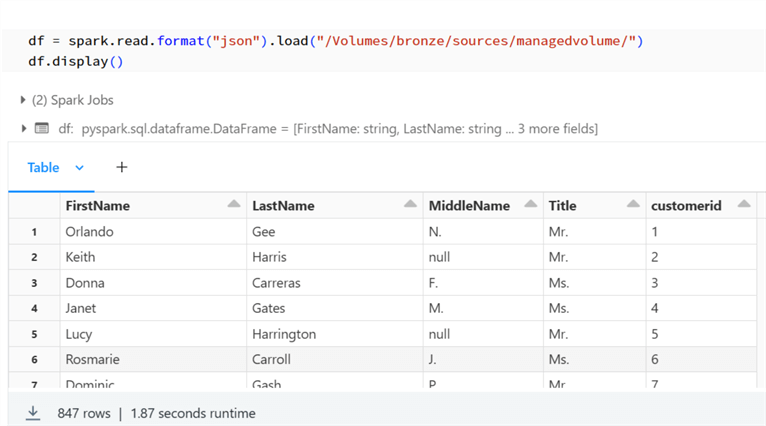Select the cell containing Lucy

(x=153, y=334)
